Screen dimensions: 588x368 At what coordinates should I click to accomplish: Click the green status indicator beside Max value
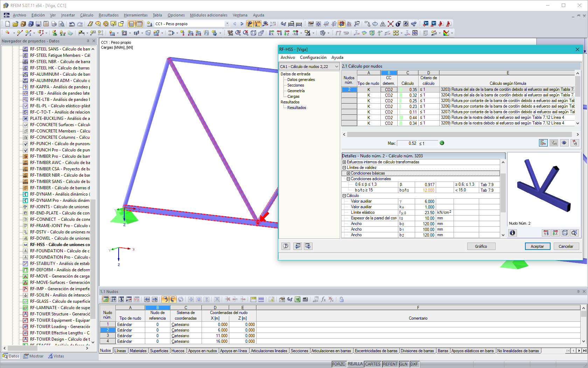442,143
